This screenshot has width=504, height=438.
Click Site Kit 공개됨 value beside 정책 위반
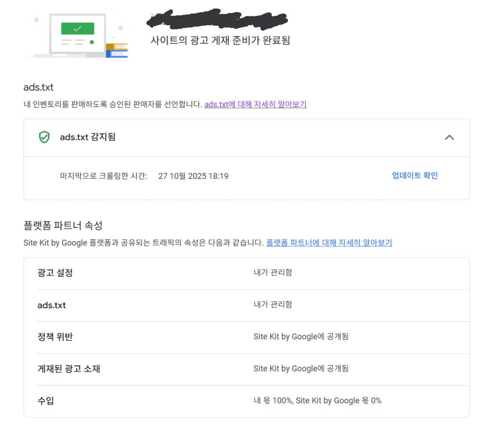coord(301,336)
